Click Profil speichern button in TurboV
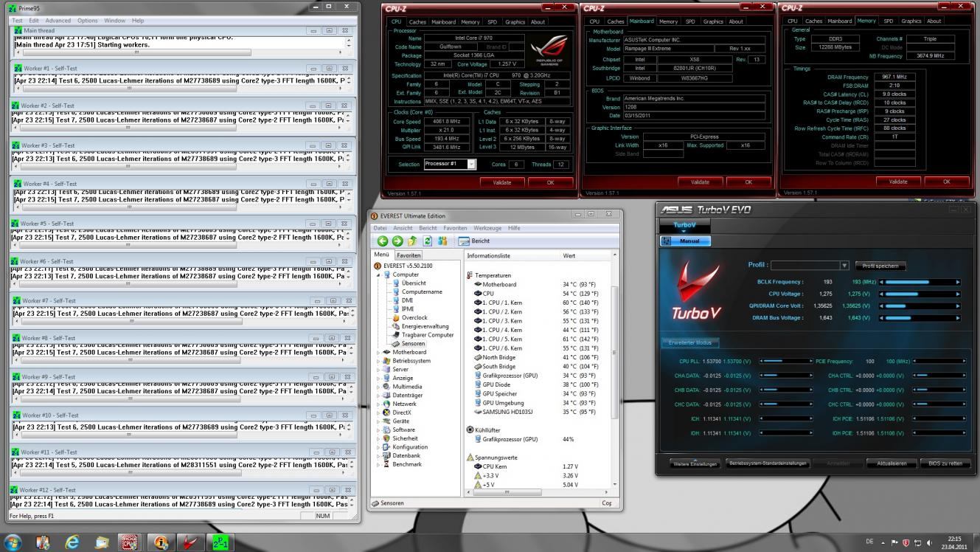 coord(880,266)
